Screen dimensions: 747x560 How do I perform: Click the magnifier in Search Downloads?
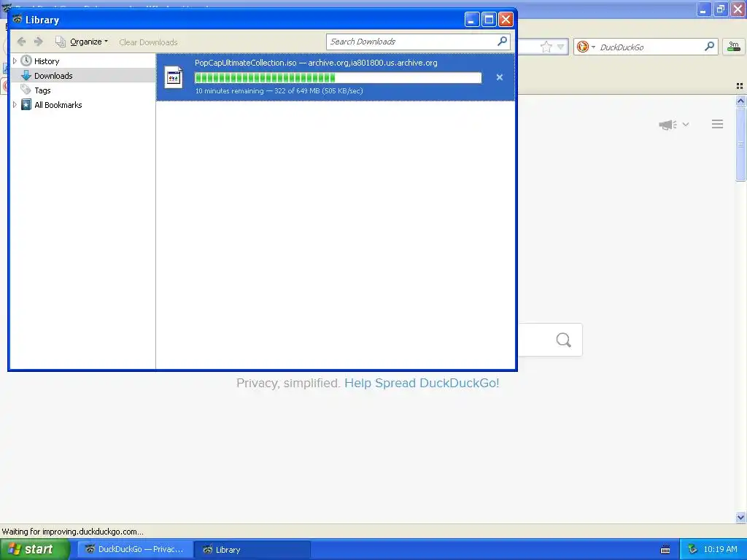tap(502, 42)
